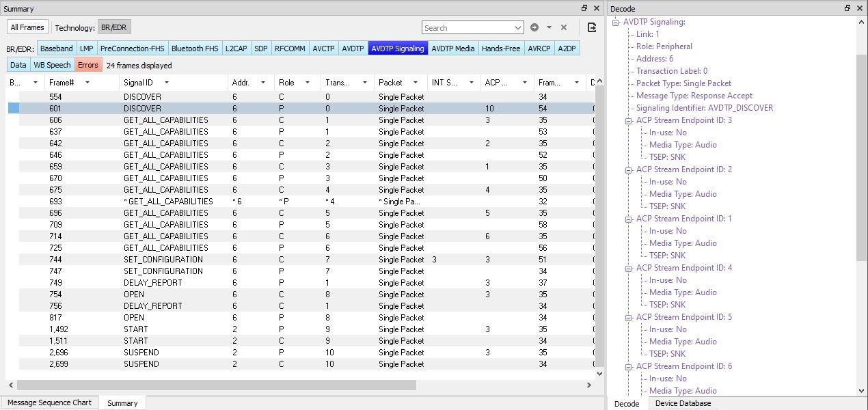Select the AVDTP Media tab
Image resolution: width=868 pixels, height=410 pixels.
point(453,49)
